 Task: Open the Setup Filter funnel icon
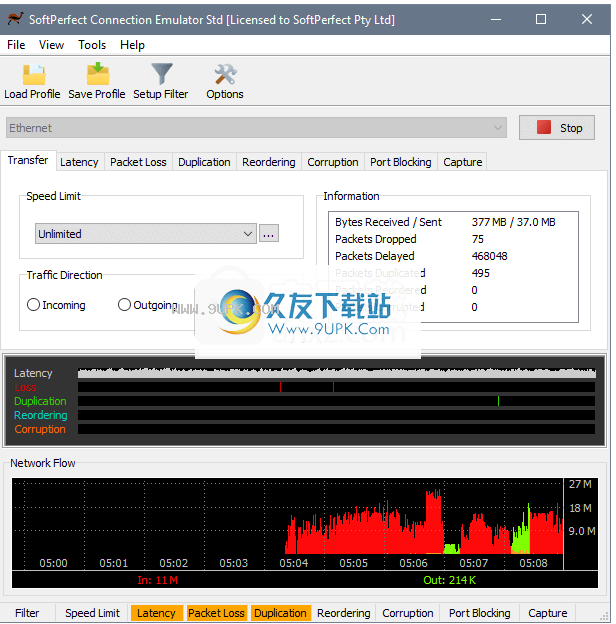(161, 74)
